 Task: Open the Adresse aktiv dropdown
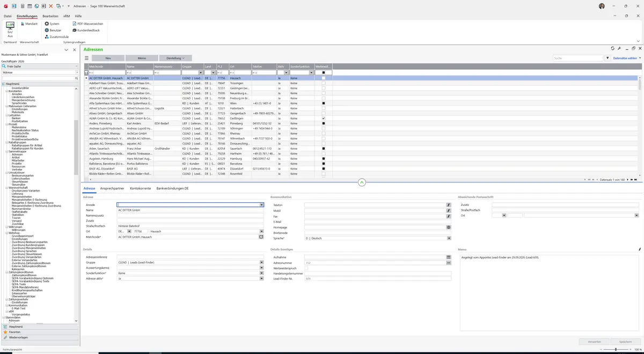coord(262,279)
